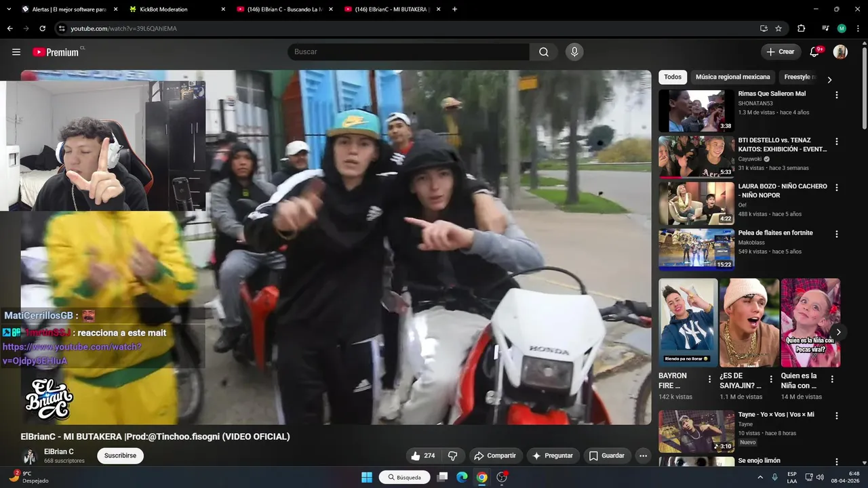Open more actions ellipsis below video
This screenshot has height=488, width=868.
click(644, 455)
